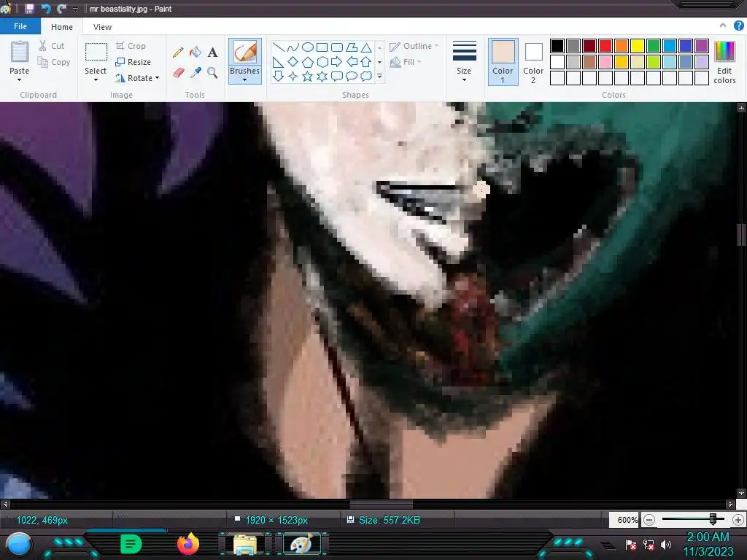The height and width of the screenshot is (560, 747).
Task: Click the horizontal scrollbar thumb
Action: pos(381,504)
